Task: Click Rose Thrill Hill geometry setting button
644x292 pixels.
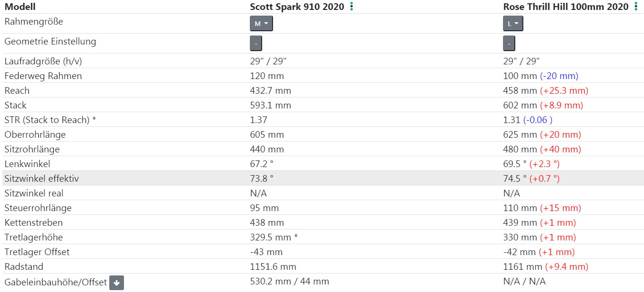Action: click(509, 44)
